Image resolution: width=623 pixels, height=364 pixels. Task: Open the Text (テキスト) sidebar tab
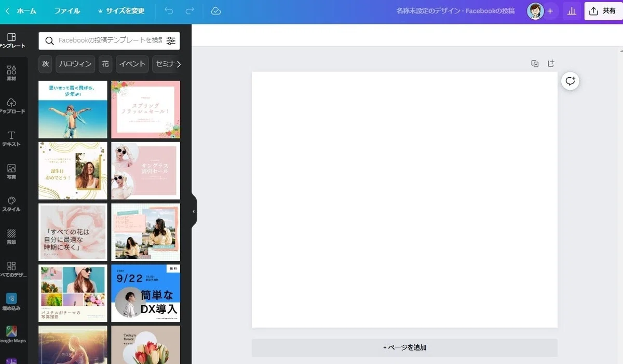[11, 139]
